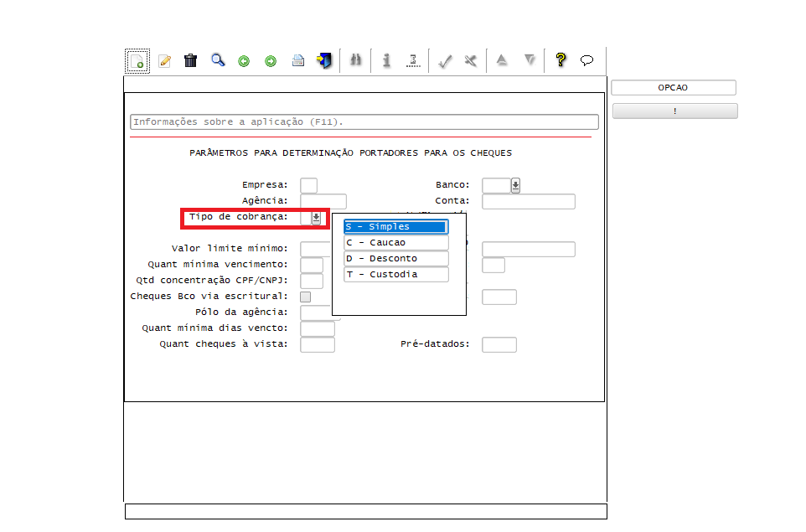The height and width of the screenshot is (532, 806).
Task: Open the Banco dropdown arrow
Action: pos(515,185)
